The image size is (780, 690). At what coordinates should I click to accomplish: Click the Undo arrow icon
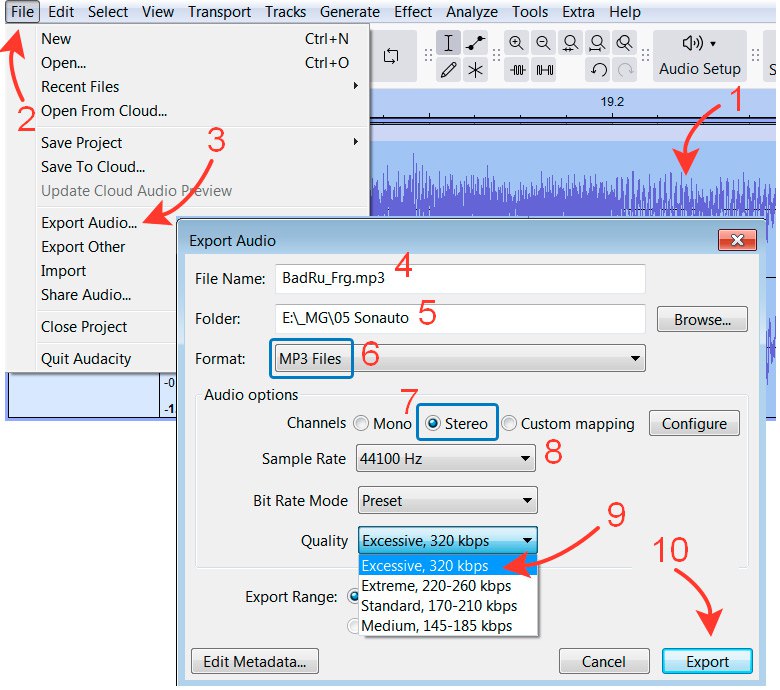(598, 70)
